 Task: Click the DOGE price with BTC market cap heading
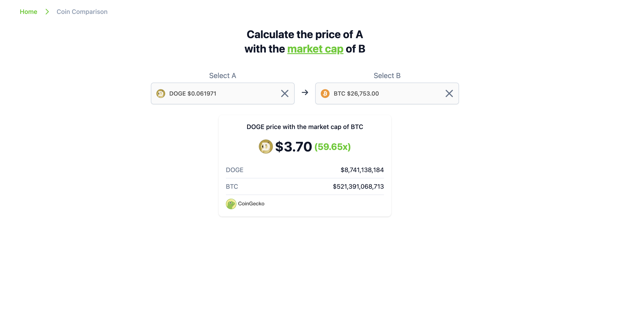(305, 127)
